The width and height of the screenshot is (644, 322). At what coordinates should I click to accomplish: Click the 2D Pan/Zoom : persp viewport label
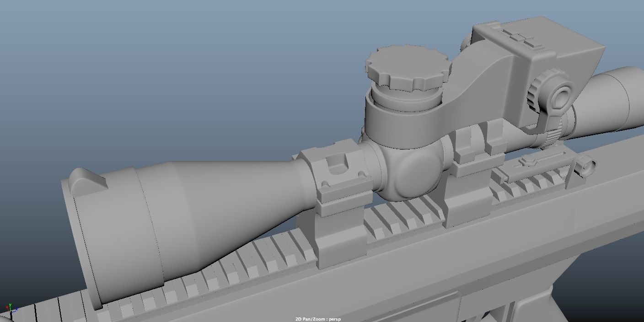(x=318, y=319)
